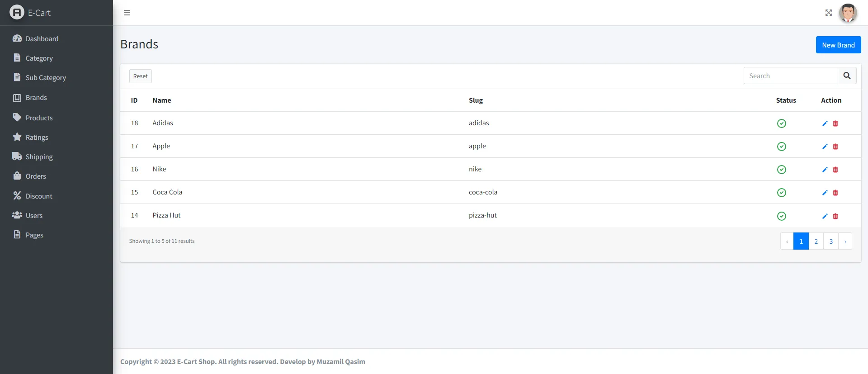Screen dimensions: 868x374
Task: Toggle the Nike status check icon
Action: pos(781,170)
